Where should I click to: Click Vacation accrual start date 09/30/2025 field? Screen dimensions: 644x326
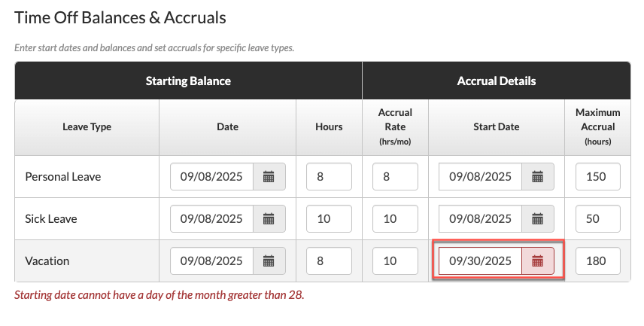(x=481, y=261)
